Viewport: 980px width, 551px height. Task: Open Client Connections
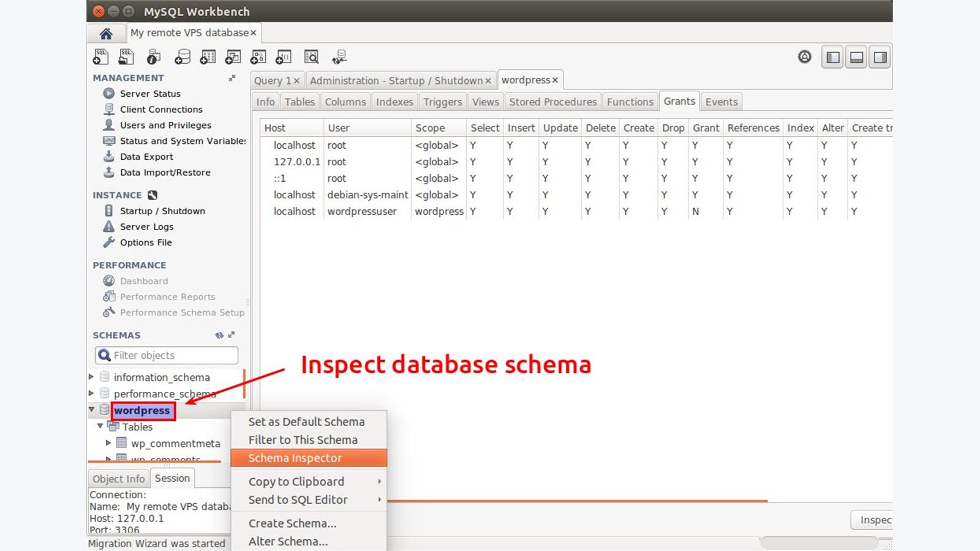(x=161, y=110)
